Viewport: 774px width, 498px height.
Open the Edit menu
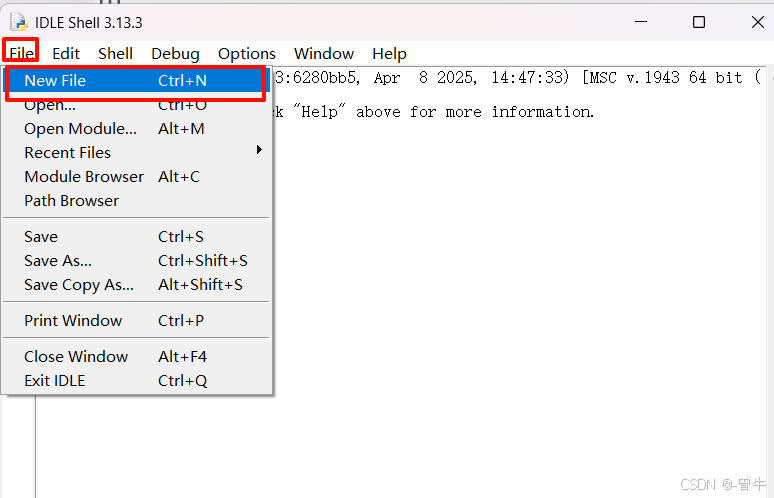coord(66,54)
